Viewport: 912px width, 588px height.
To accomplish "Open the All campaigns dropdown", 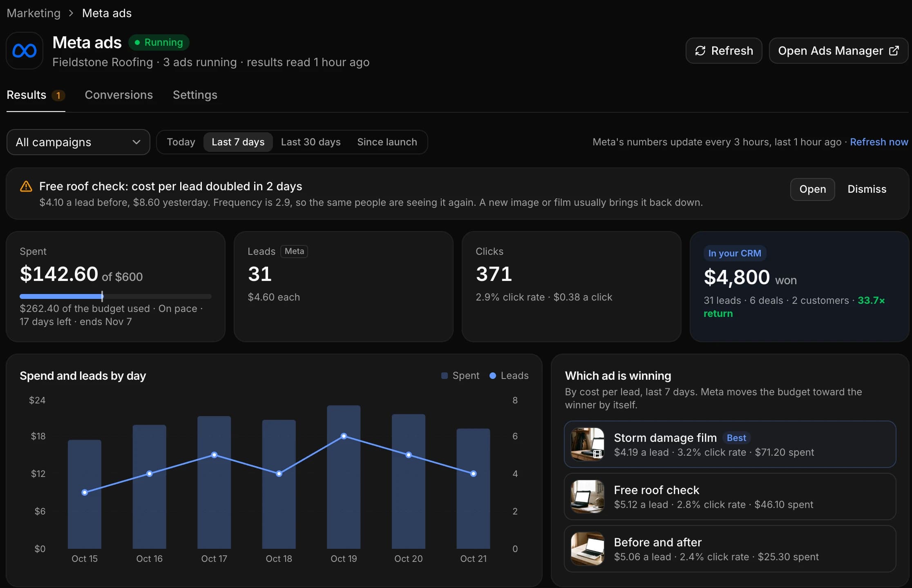I will pos(78,142).
